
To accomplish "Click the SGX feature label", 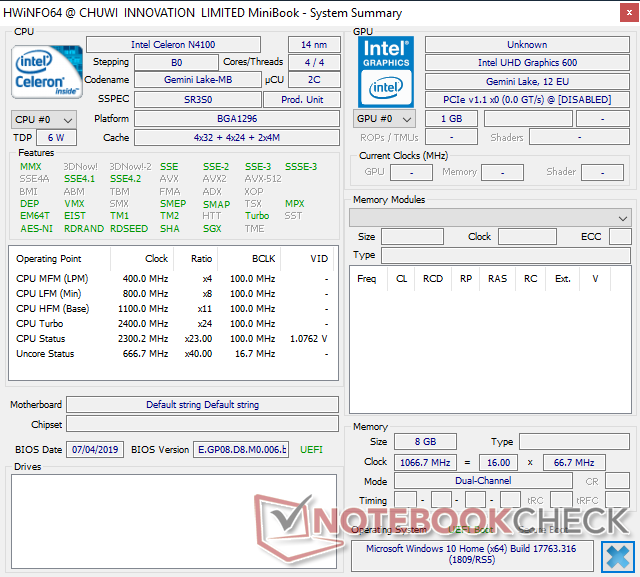I will click(212, 229).
